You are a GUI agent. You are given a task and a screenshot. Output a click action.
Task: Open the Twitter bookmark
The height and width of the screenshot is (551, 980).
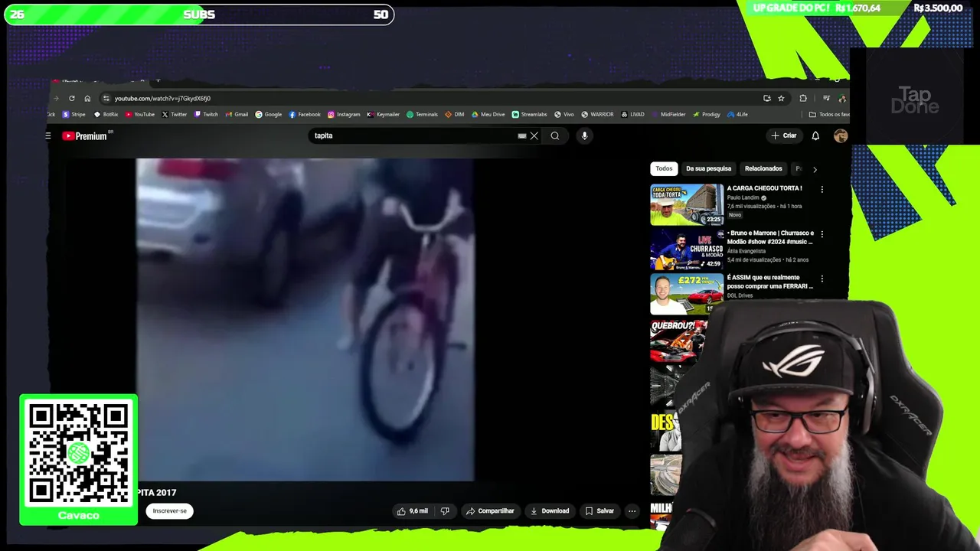coord(174,114)
